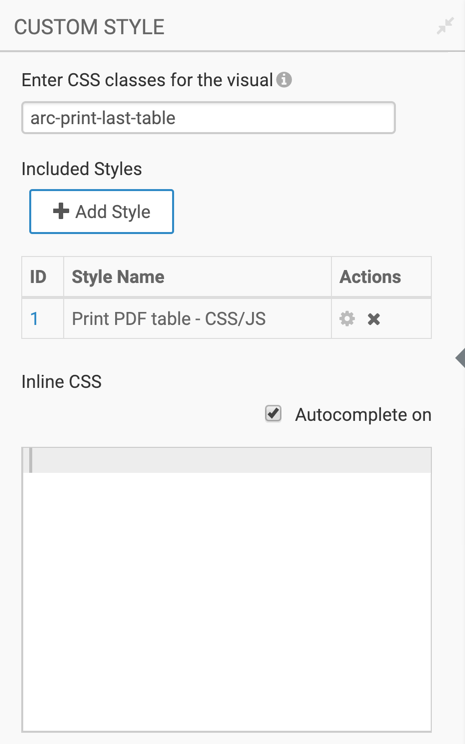The height and width of the screenshot is (744, 465).
Task: Click the Actions column header
Action: click(x=370, y=277)
